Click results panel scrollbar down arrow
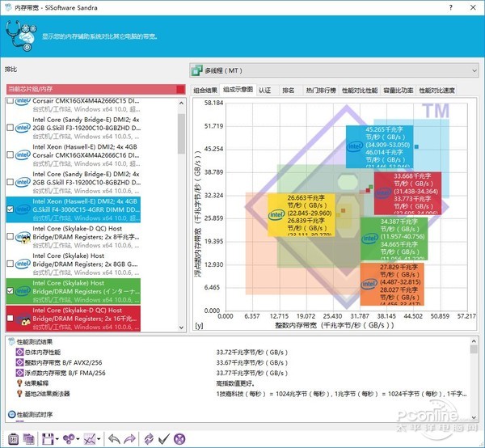The width and height of the screenshot is (485, 448). tap(474, 417)
